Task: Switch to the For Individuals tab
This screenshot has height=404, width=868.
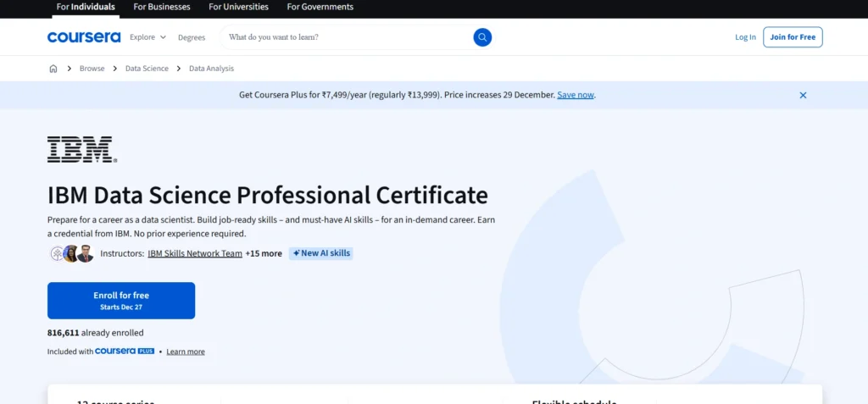Action: [x=86, y=7]
